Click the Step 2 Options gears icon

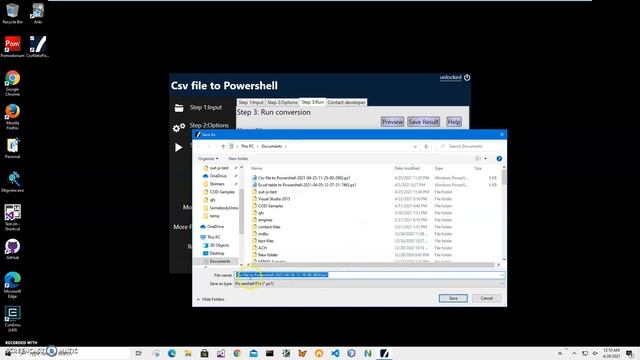(x=179, y=127)
